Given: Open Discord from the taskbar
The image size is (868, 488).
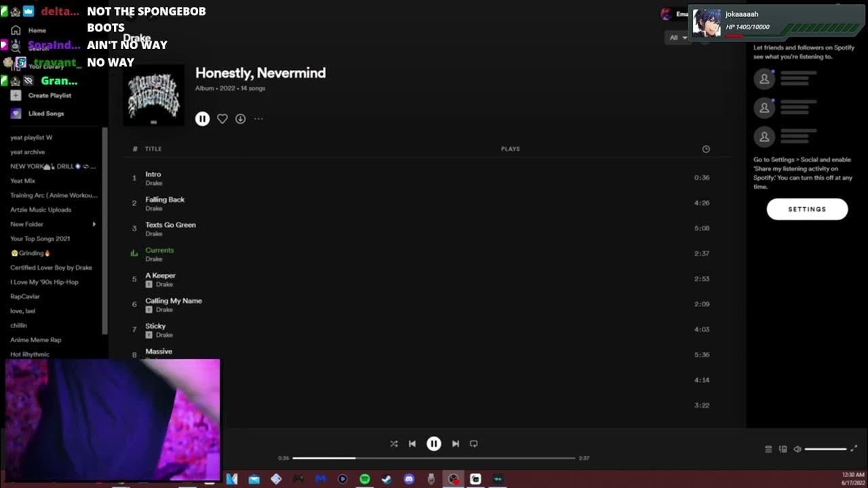Looking at the screenshot, I should tap(409, 479).
